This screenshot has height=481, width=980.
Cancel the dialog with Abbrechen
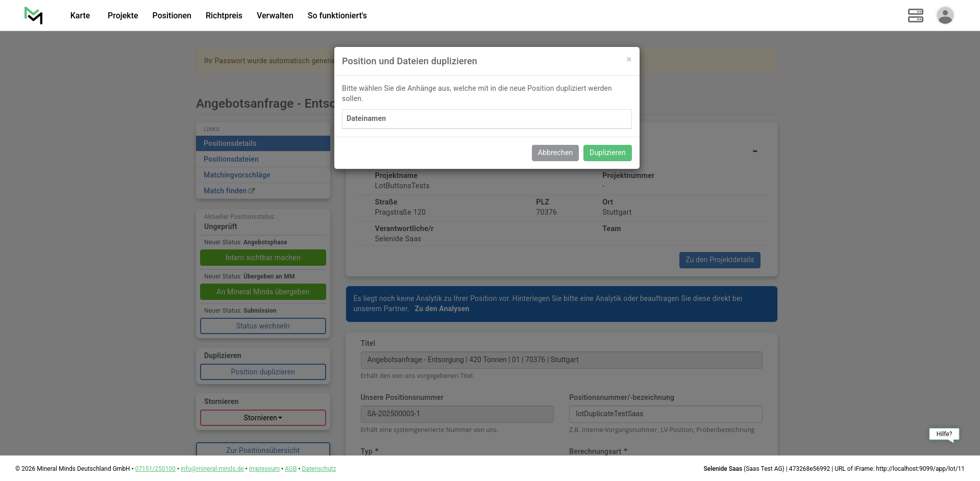click(555, 153)
